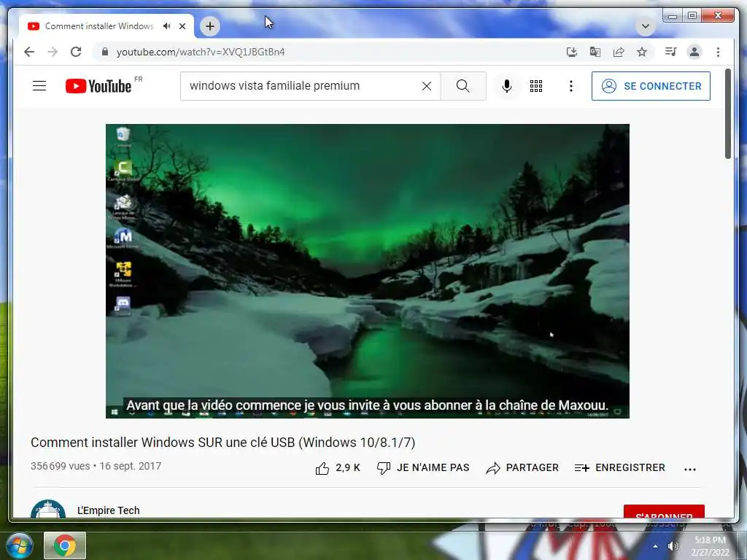
Task: Click the '356 699 vues' view count
Action: pos(60,466)
